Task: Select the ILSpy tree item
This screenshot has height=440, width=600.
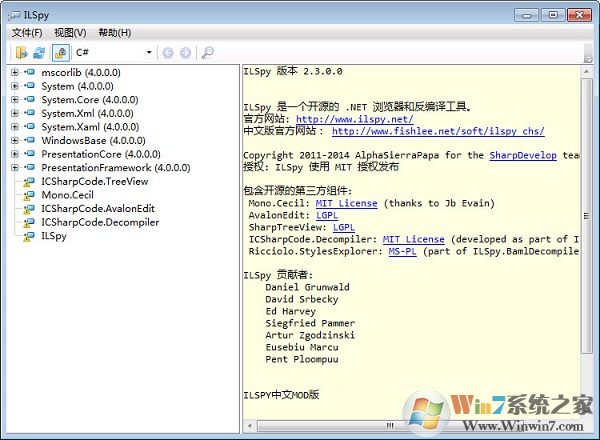Action: (x=54, y=236)
